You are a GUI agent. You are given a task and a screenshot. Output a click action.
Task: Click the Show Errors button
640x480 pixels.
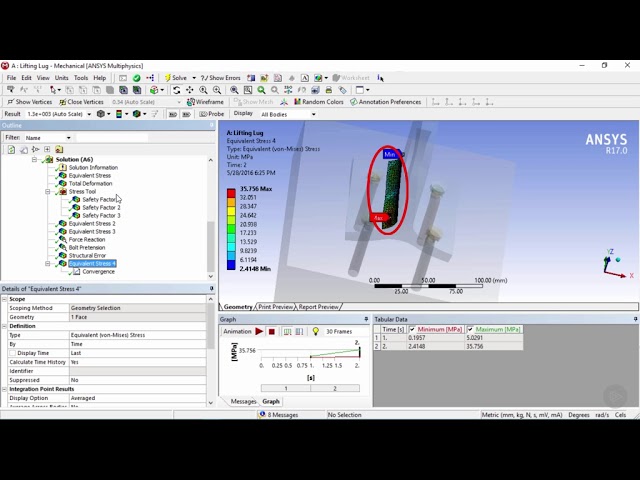pyautogui.click(x=220, y=78)
